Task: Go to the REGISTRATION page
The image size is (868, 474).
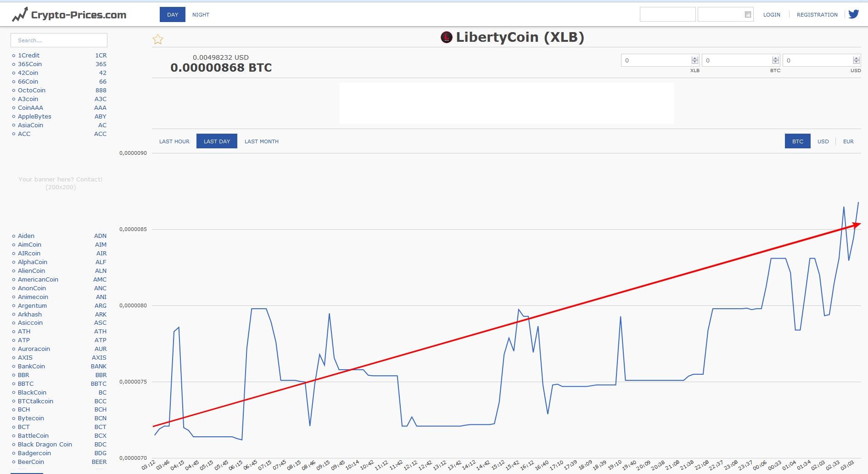Action: 817,15
